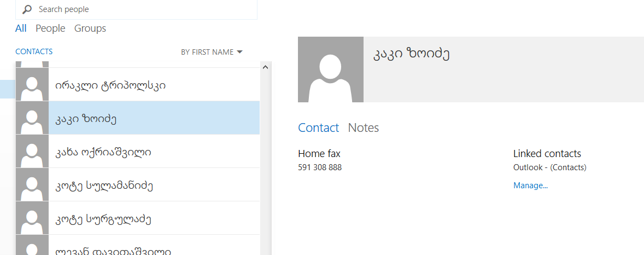This screenshot has width=644, height=255.
Task: Open contact კოტე სულამანიძე
Action: pyautogui.click(x=104, y=186)
